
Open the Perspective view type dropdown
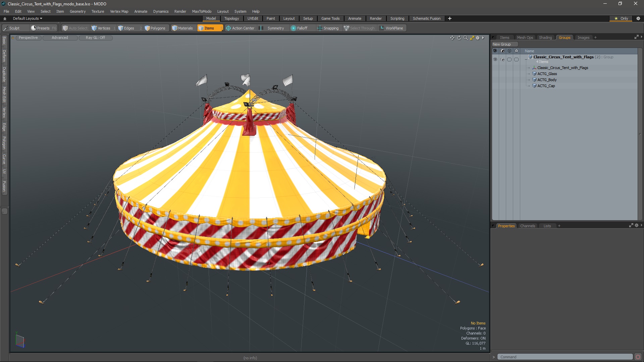(x=28, y=38)
